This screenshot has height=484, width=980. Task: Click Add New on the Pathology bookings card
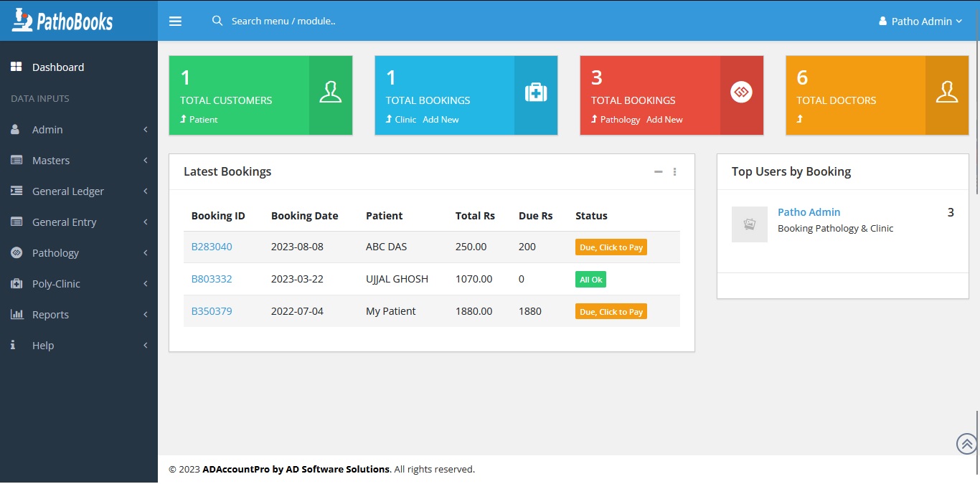(664, 120)
